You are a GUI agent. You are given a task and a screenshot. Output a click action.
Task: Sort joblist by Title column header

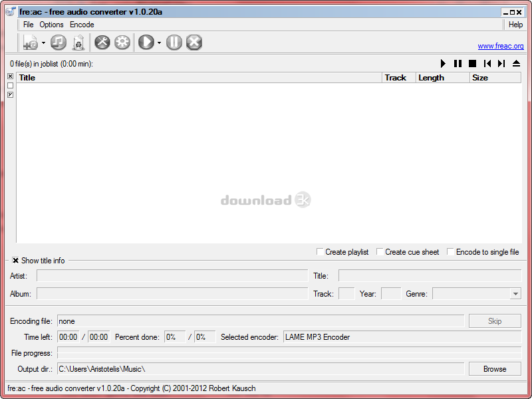click(199, 78)
